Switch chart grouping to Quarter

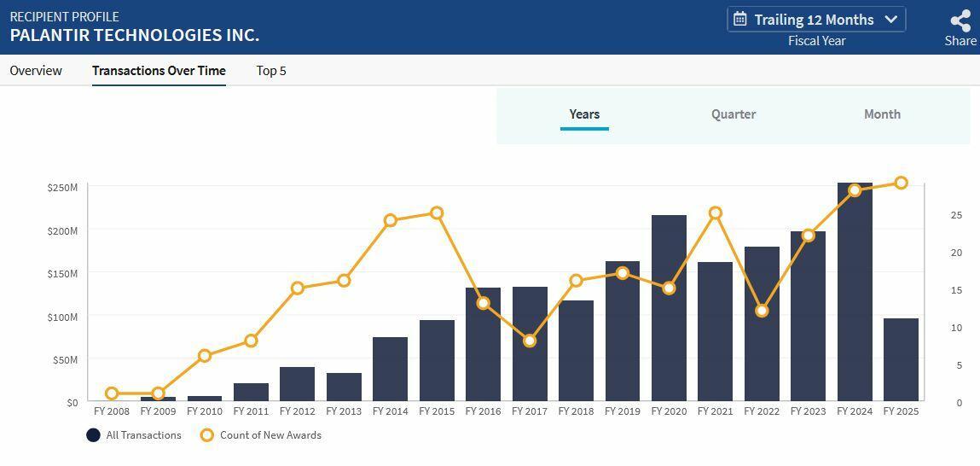coord(734,114)
